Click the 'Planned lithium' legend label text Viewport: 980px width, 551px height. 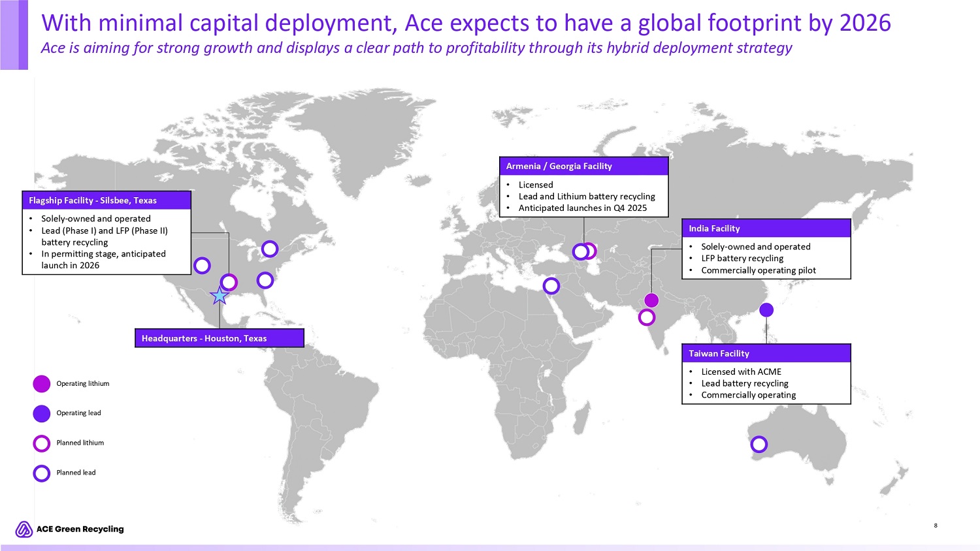[80, 443]
